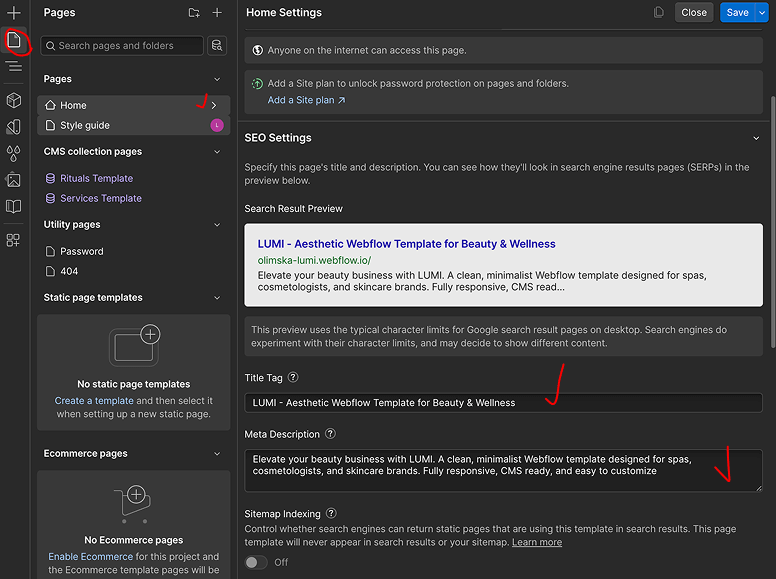
Task: Open the Apps grid icon
Action: (13, 241)
